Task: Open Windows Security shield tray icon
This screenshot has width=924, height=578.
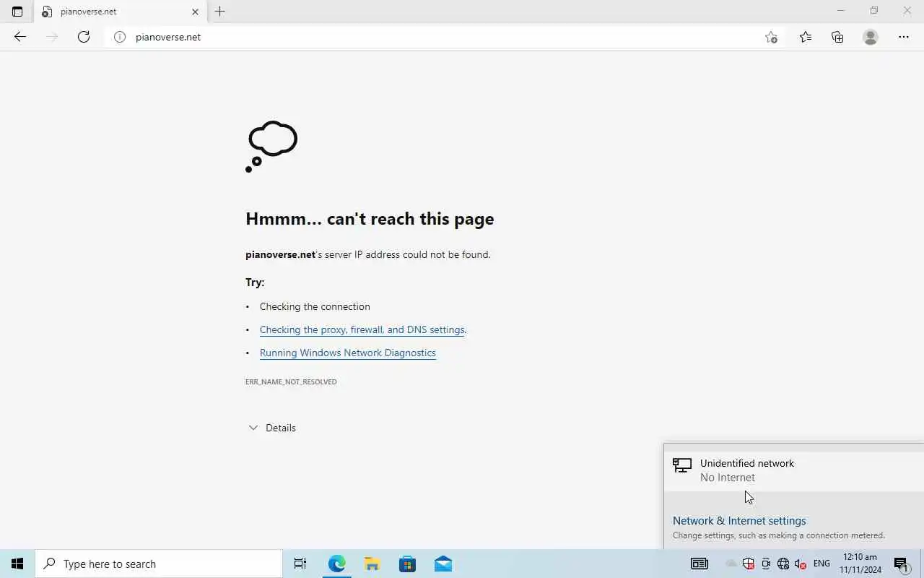Action: tap(749, 564)
